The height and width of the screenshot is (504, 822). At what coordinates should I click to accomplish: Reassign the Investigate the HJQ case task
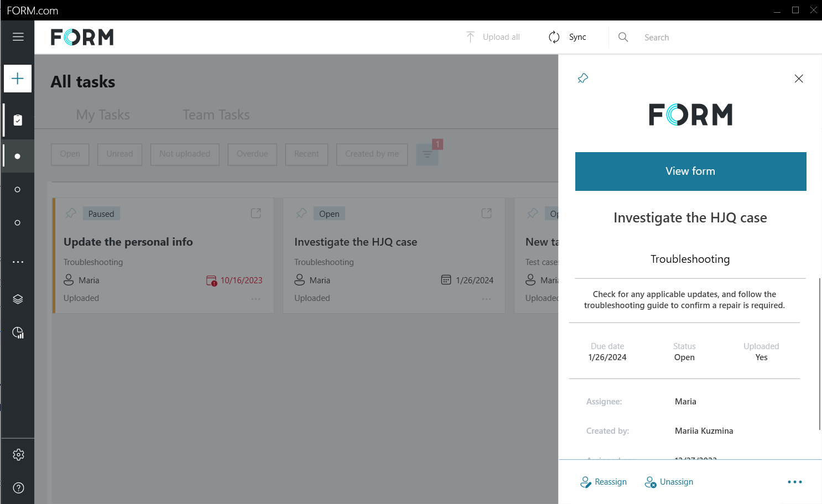point(604,482)
